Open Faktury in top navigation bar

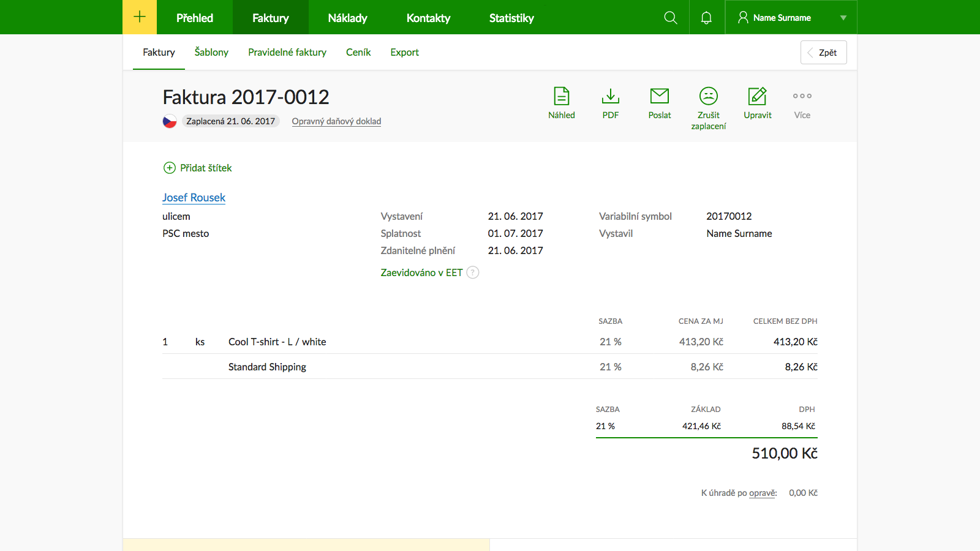coord(271,18)
